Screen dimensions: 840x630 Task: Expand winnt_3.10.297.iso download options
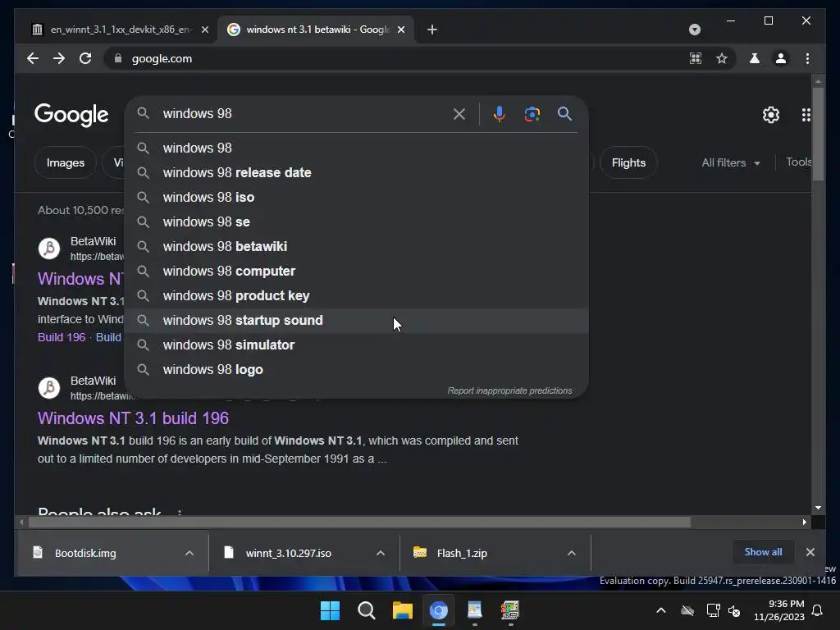point(381,553)
